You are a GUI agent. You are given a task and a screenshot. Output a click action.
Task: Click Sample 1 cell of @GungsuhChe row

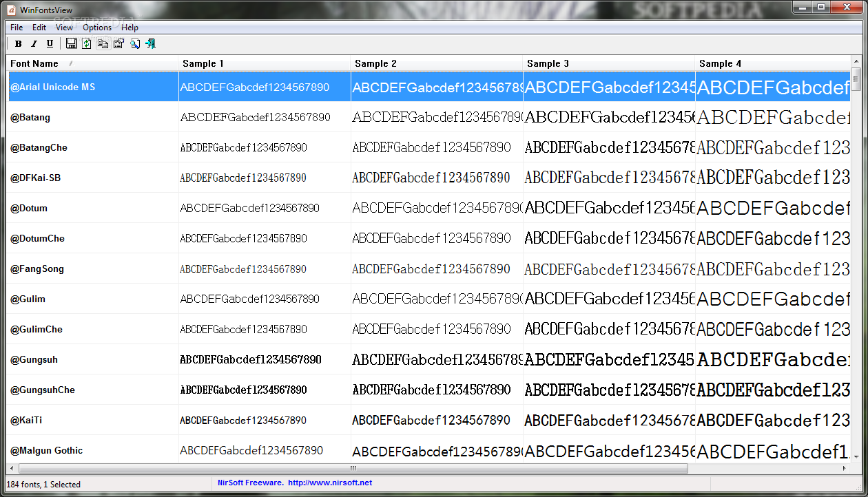tap(265, 390)
